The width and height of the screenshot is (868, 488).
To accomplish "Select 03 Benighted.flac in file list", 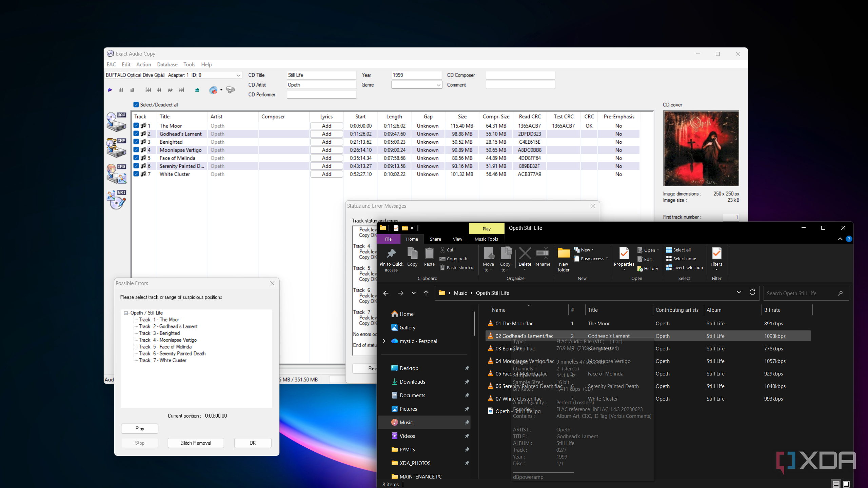I will point(515,349).
